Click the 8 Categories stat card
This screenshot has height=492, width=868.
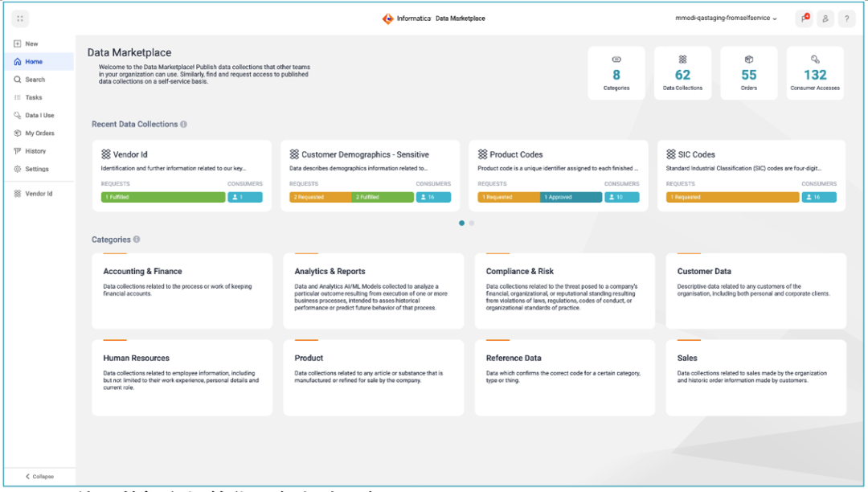pos(616,73)
